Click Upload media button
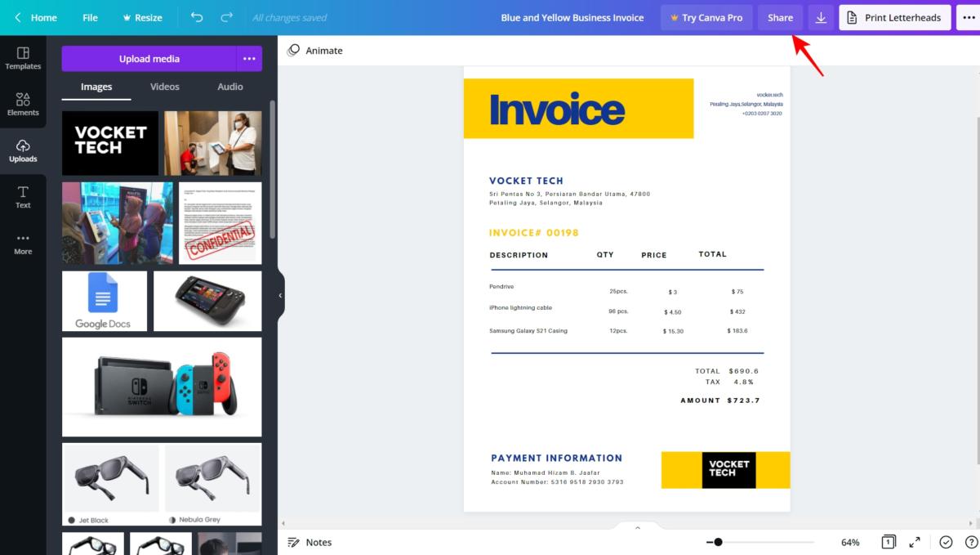The image size is (980, 555). pos(149,59)
